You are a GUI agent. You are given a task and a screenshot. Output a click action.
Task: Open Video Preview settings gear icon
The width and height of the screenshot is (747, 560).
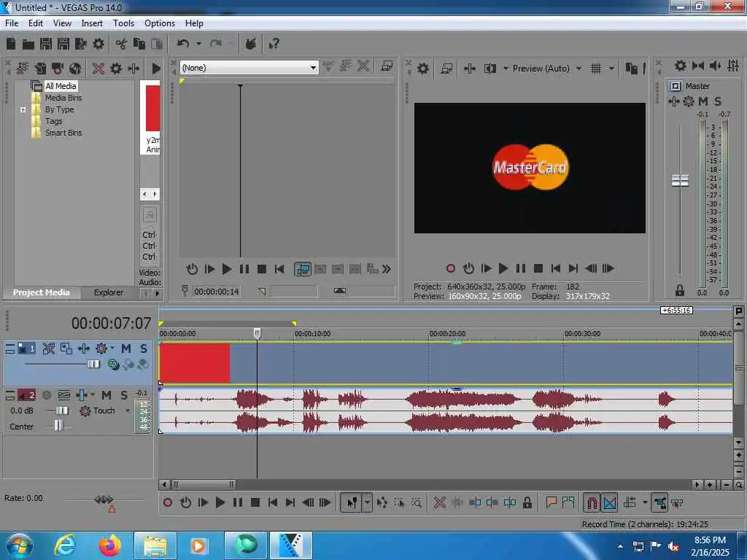pyautogui.click(x=422, y=69)
